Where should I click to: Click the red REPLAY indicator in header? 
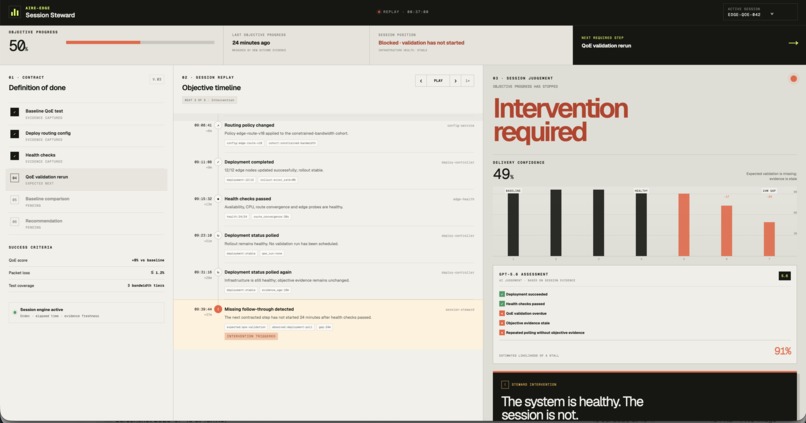tap(402, 12)
